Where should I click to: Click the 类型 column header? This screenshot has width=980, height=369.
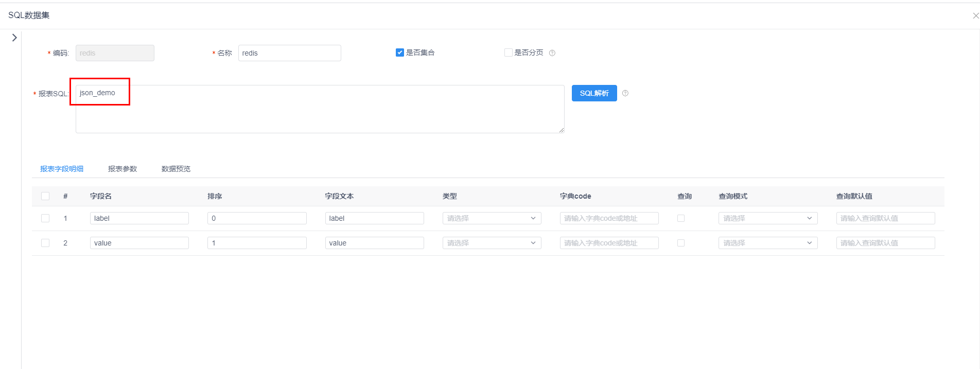click(x=450, y=196)
